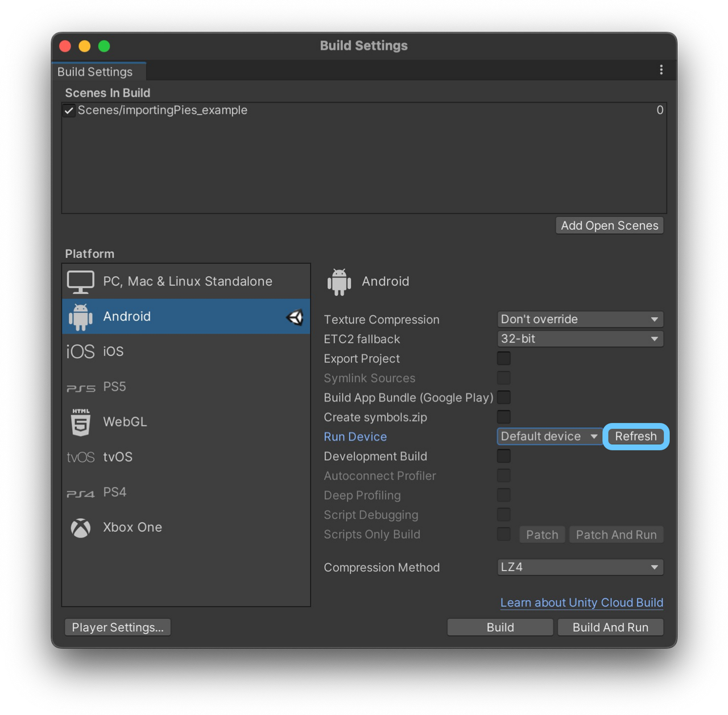
Task: Open the three-dot window options menu
Action: [661, 69]
